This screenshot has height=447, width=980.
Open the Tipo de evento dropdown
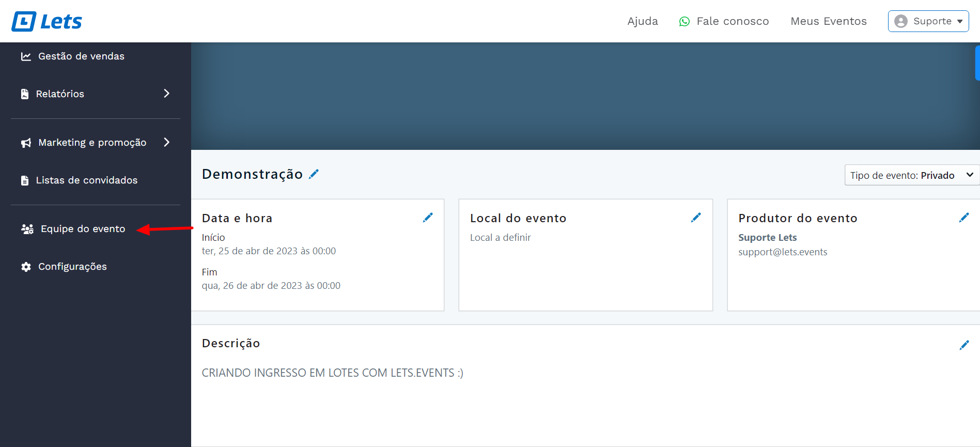pyautogui.click(x=911, y=175)
